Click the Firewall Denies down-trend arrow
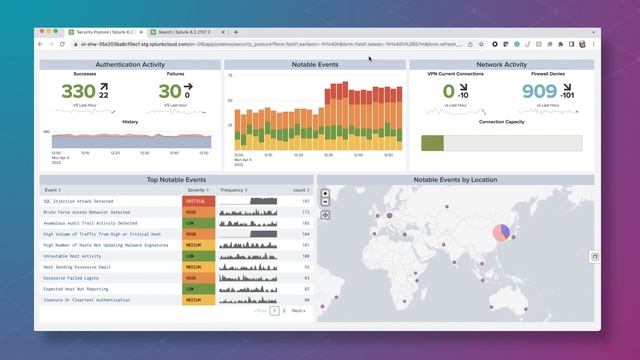This screenshot has height=360, width=640. click(567, 87)
